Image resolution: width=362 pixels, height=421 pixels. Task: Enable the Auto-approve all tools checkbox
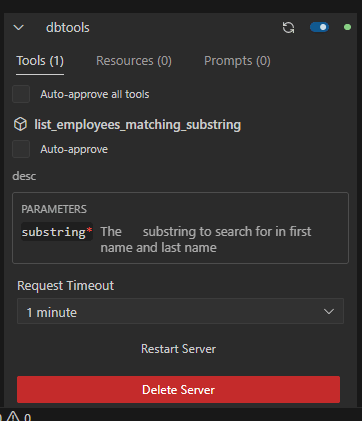[x=21, y=94]
